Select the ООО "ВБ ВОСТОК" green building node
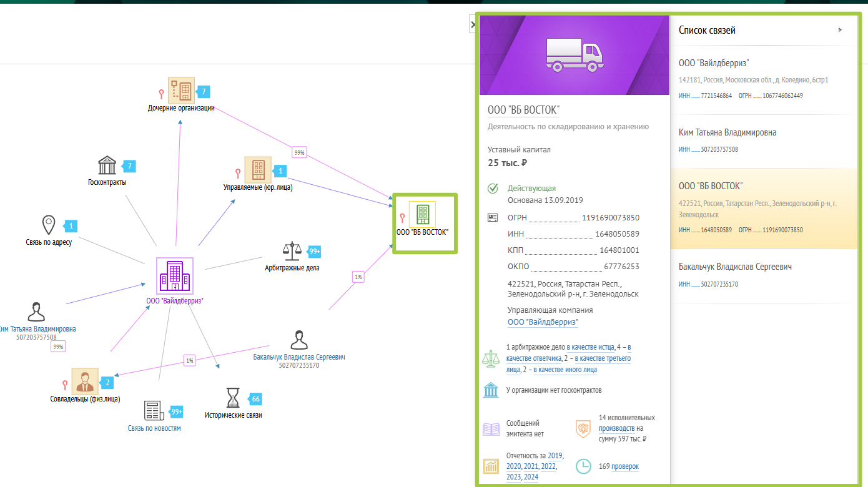The height and width of the screenshot is (487, 868). 422,213
